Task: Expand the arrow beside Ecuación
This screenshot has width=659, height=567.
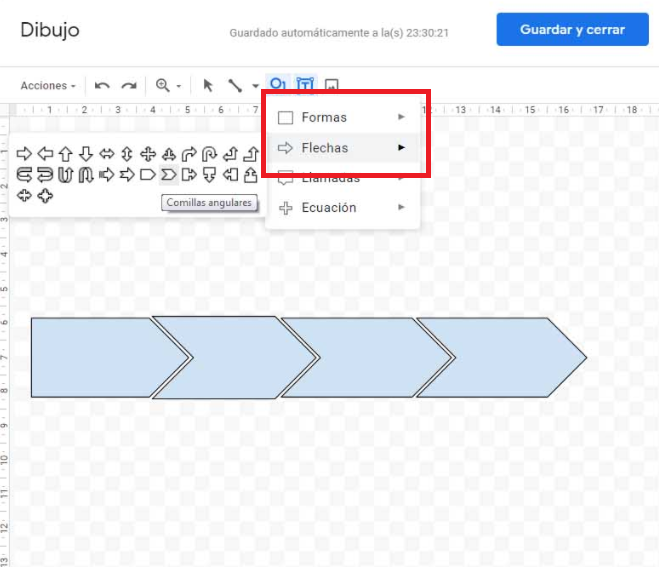Action: pyautogui.click(x=401, y=207)
